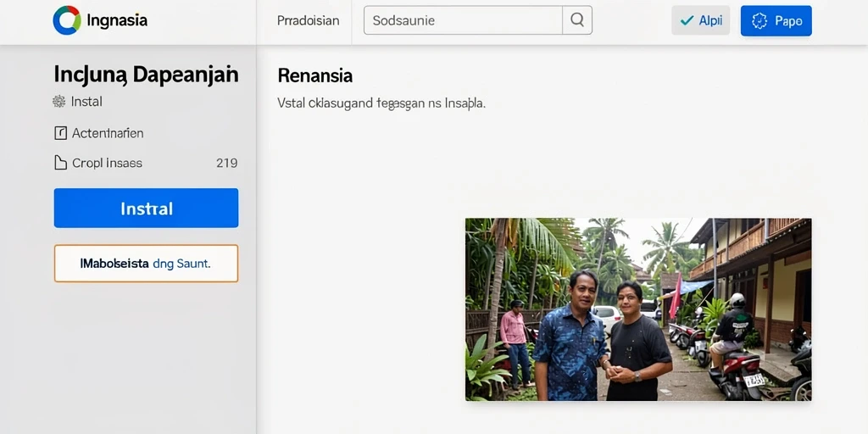Click the checkmark icon in Alpii button
Viewport: 868px width, 434px height.
687,20
